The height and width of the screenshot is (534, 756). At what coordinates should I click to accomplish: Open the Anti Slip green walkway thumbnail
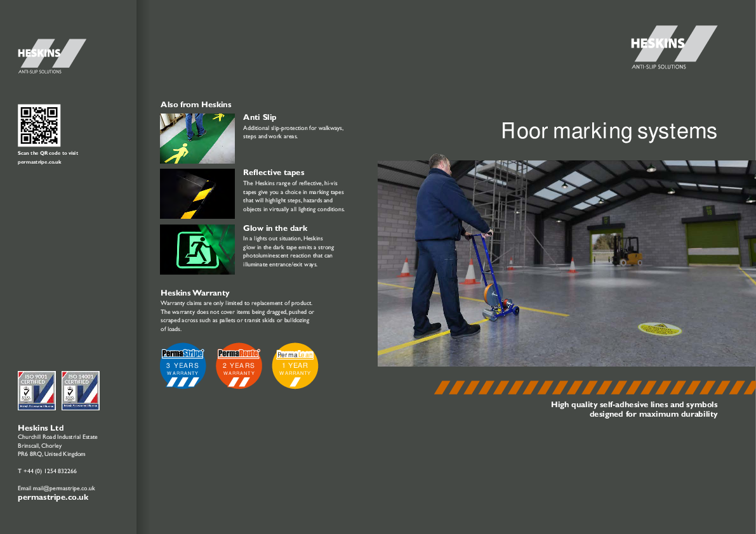tap(197, 139)
